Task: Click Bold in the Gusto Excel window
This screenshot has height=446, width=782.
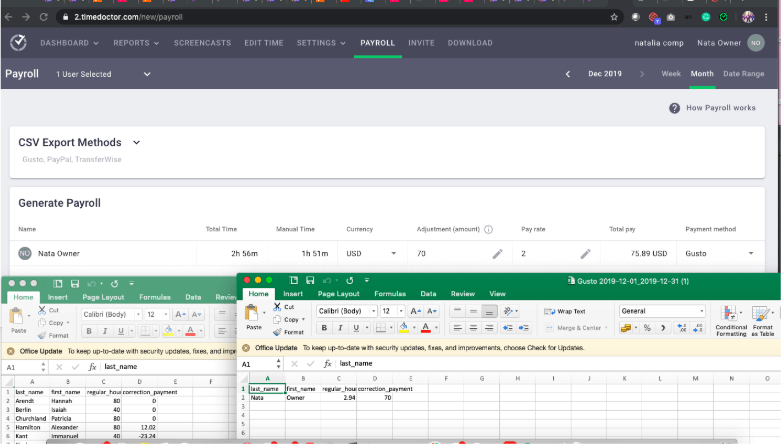Action: [x=324, y=328]
